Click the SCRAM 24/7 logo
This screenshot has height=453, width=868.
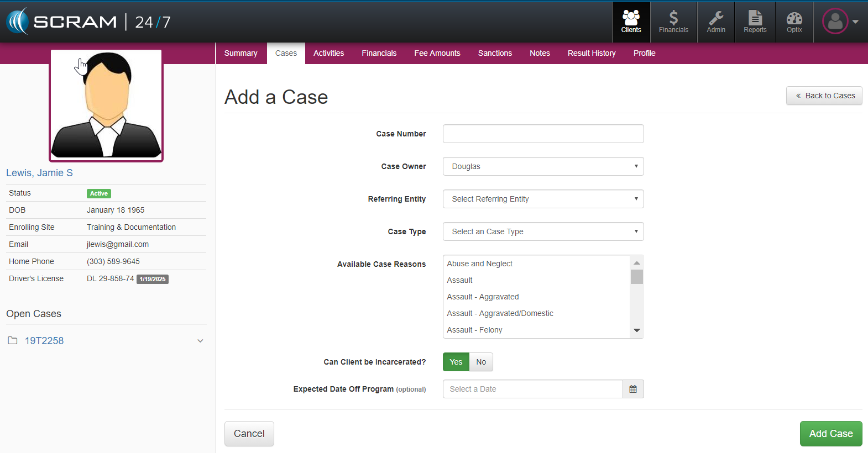click(88, 22)
